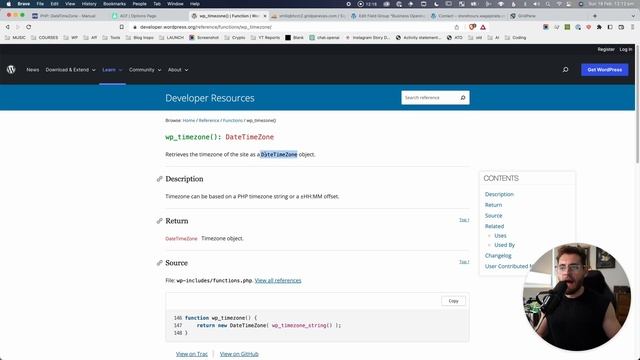Click the link icon beside Description heading

[x=160, y=179]
